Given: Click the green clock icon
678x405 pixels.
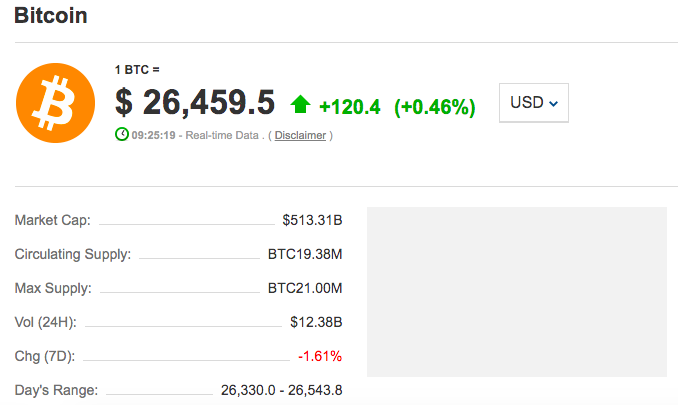Looking at the screenshot, I should [122, 134].
